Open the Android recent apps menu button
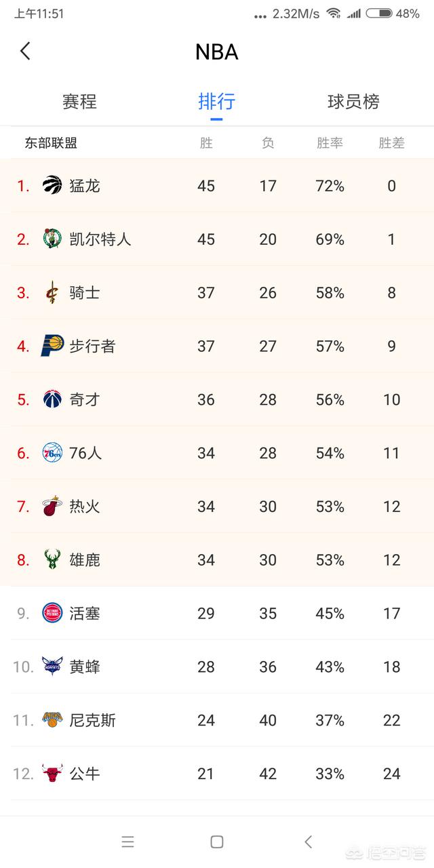The width and height of the screenshot is (434, 868). pos(127,842)
